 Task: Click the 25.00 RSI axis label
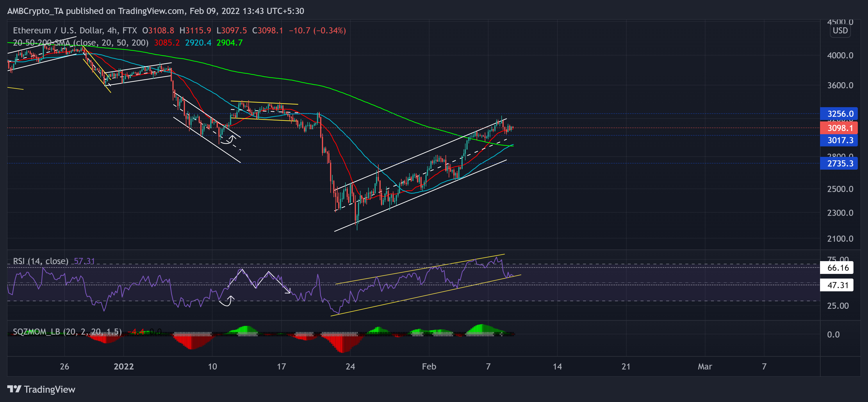coord(838,306)
